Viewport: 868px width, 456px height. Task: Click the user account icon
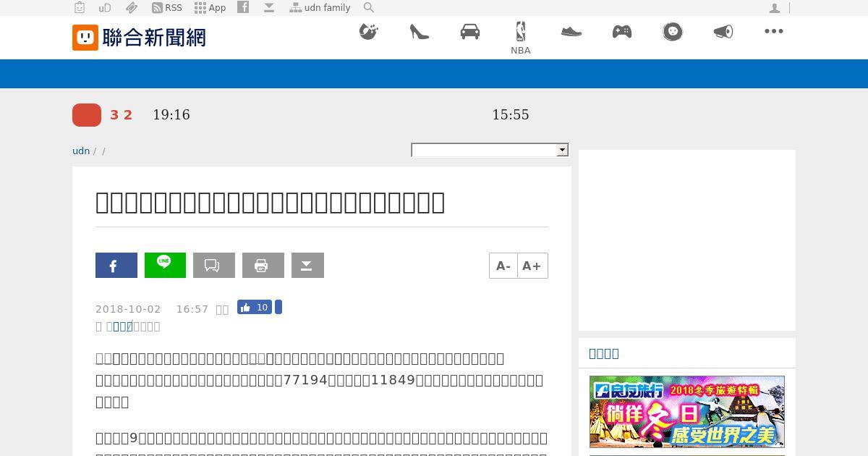pyautogui.click(x=775, y=8)
